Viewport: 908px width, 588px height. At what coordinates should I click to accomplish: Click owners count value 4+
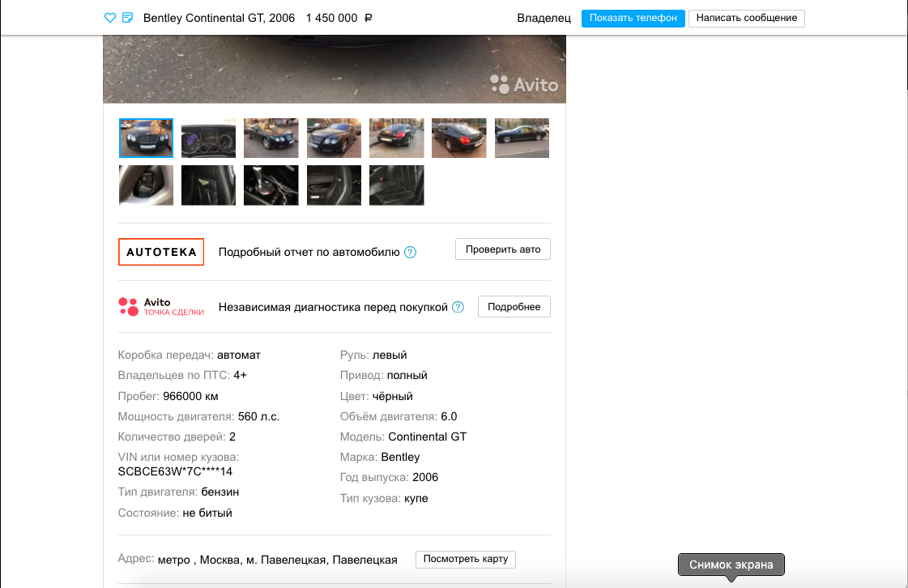point(240,375)
